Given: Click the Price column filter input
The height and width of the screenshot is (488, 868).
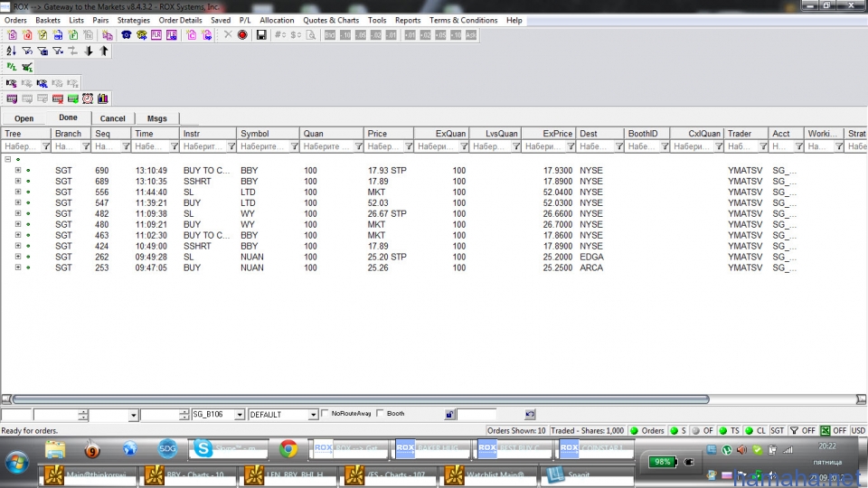Looking at the screenshot, I should tap(383, 146).
